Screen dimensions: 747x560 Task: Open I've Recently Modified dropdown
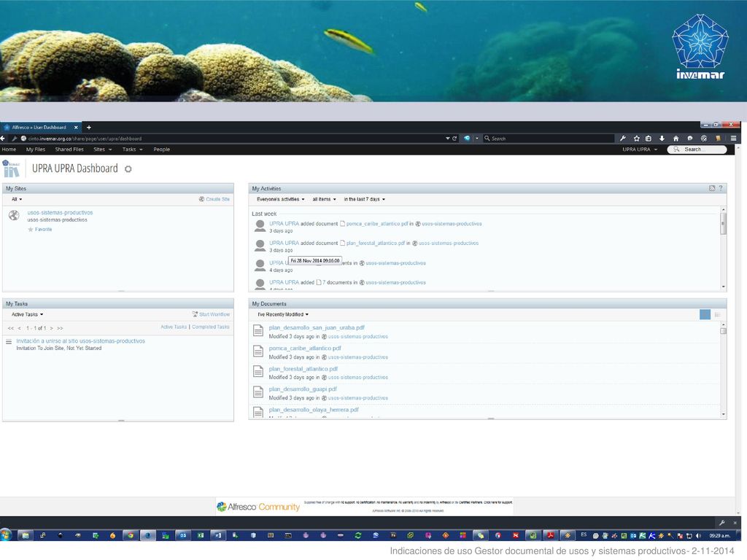click(x=283, y=314)
